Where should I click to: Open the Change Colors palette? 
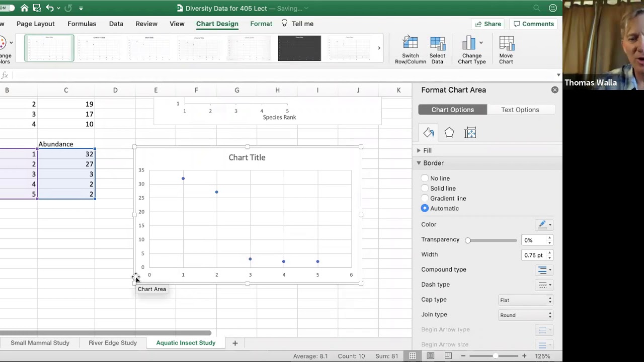click(x=4, y=50)
